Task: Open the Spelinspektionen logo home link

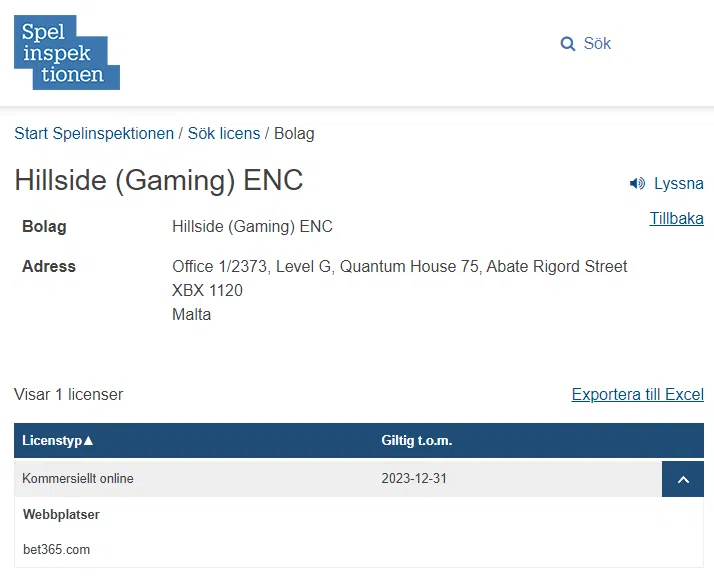Action: coord(67,52)
